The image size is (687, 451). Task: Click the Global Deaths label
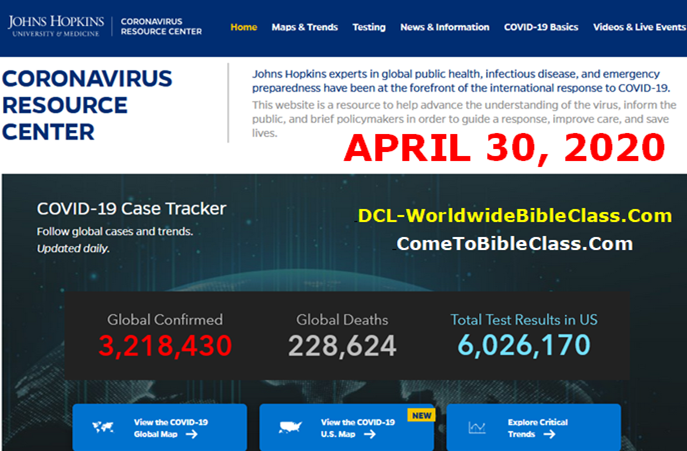point(342,320)
